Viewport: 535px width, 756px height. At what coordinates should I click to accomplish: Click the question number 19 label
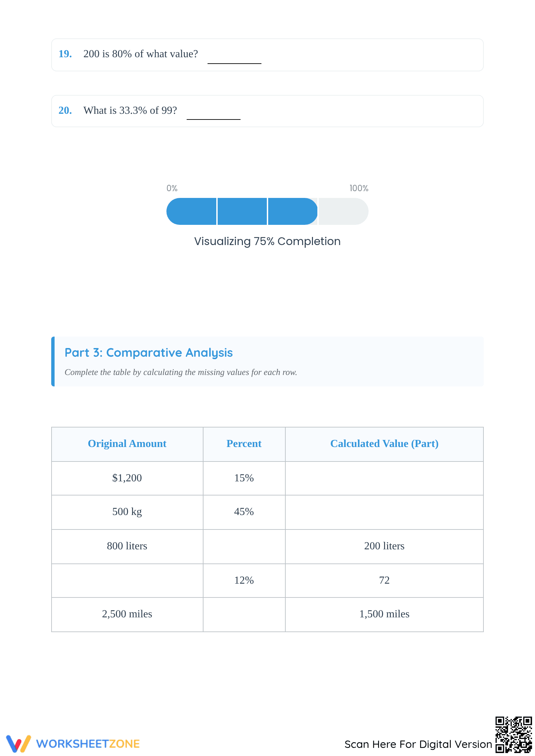click(x=65, y=54)
